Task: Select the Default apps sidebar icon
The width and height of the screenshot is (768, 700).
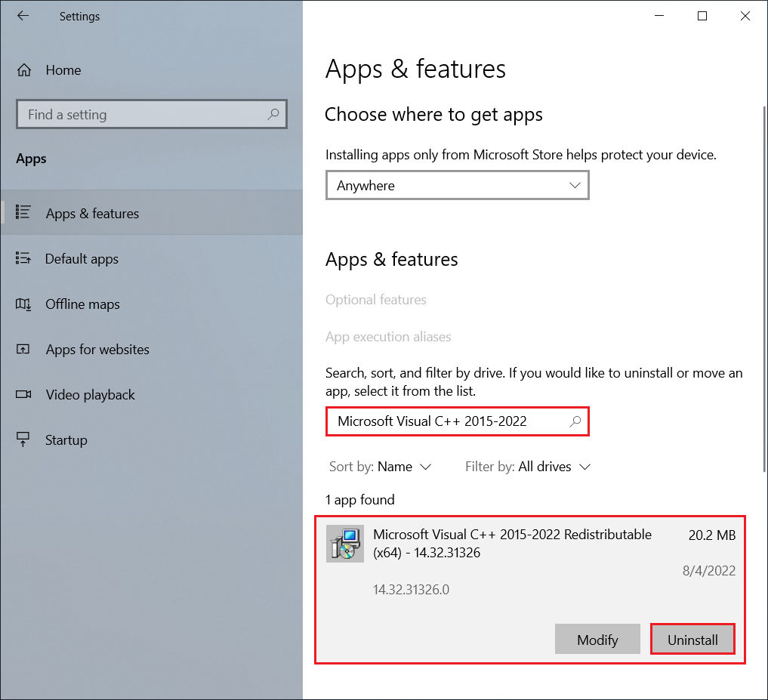Action: pos(23,258)
